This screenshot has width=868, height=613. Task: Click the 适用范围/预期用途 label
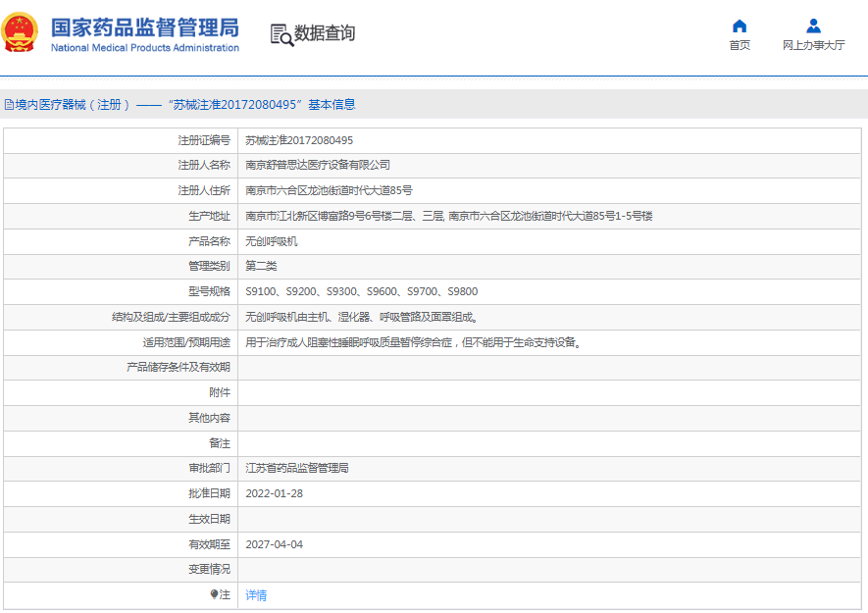point(186,342)
